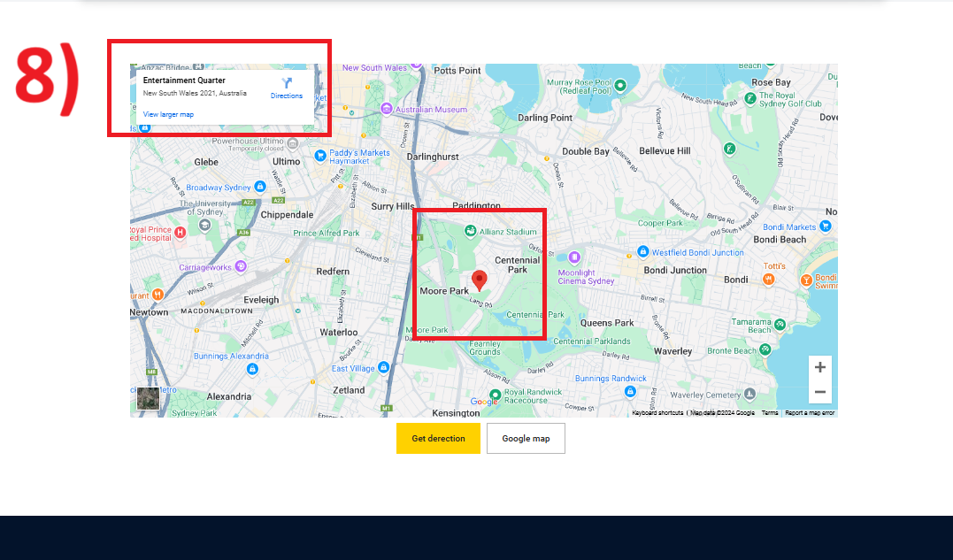Click the Bondi Junction suburb label
Screen dimensions: 953x560
click(675, 271)
